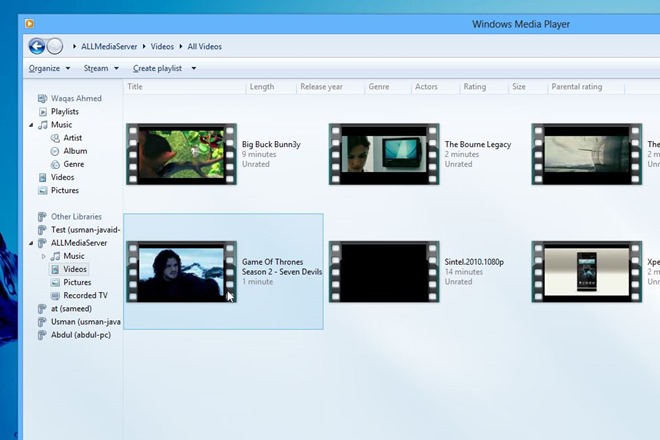
Task: Select the black Sintel.2010.1080p thumbnail
Action: click(x=384, y=272)
